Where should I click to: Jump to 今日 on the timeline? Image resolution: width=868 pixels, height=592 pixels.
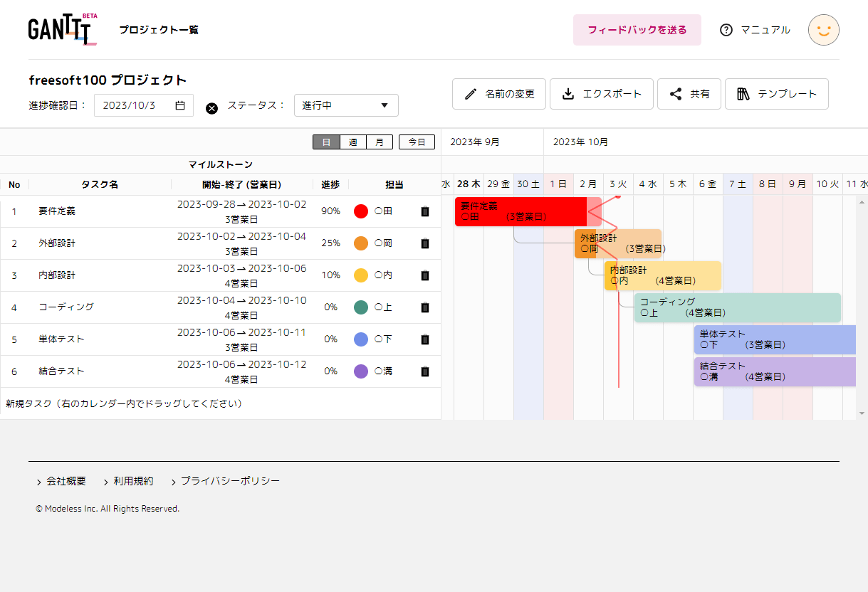point(417,142)
